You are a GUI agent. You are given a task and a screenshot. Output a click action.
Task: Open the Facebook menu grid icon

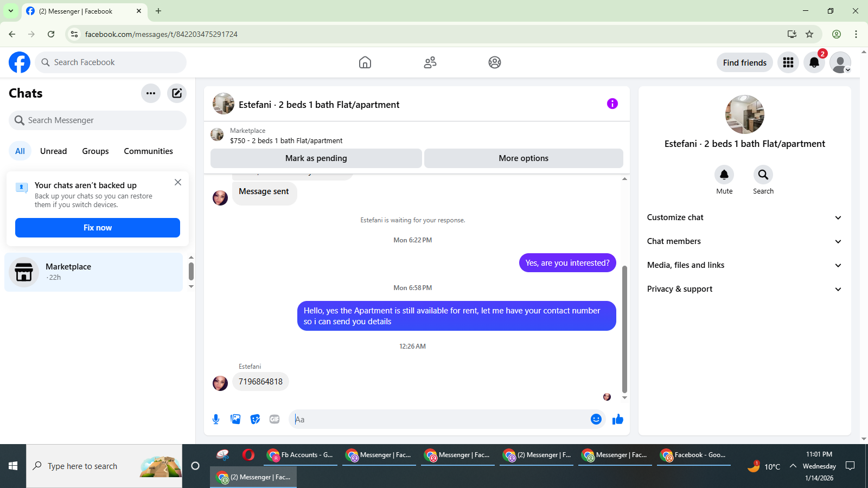click(x=788, y=62)
